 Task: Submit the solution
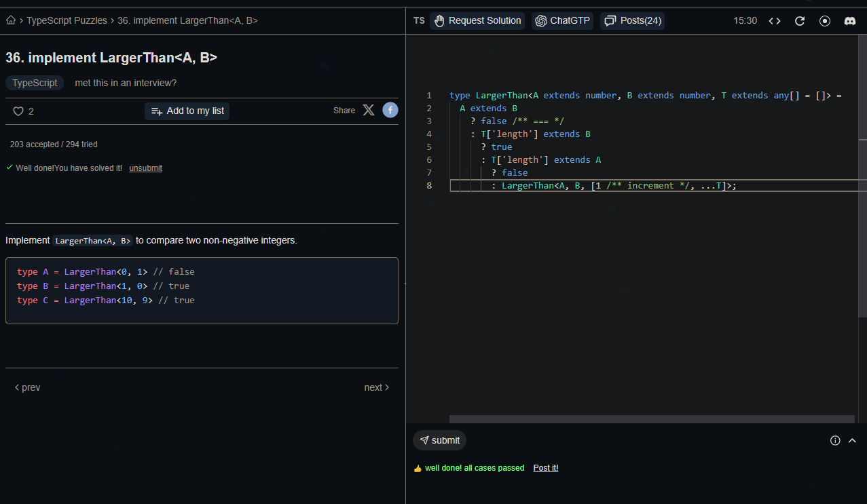point(439,440)
